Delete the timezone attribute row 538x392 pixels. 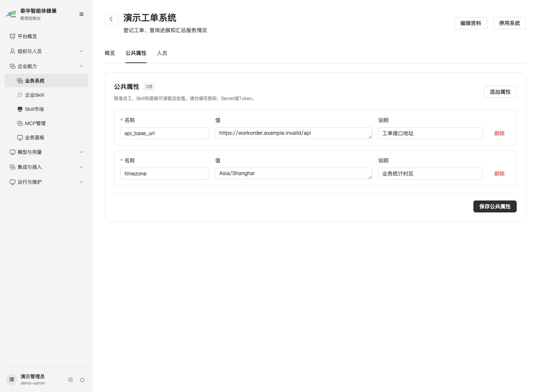500,174
